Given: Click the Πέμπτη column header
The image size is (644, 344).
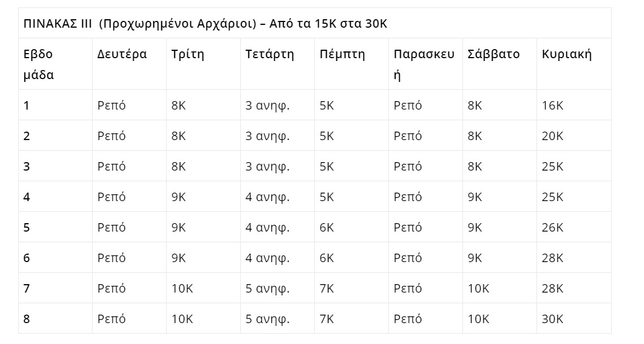Looking at the screenshot, I should pyautogui.click(x=342, y=54).
